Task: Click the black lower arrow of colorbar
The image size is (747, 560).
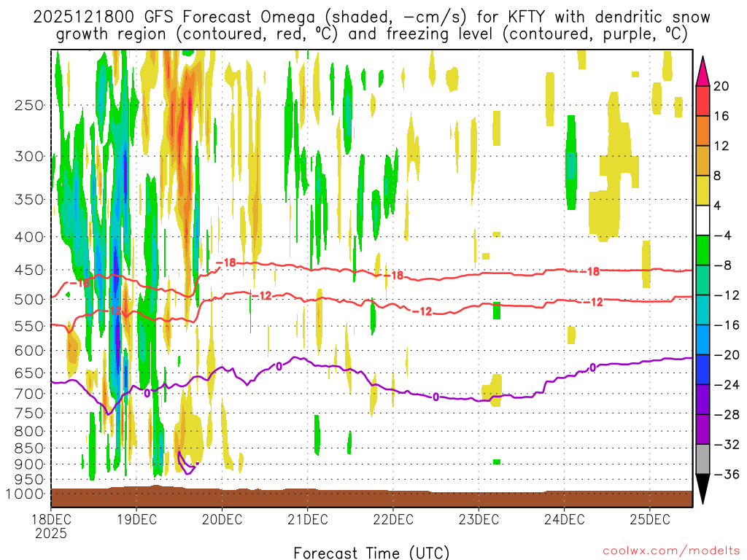Action: (703, 489)
